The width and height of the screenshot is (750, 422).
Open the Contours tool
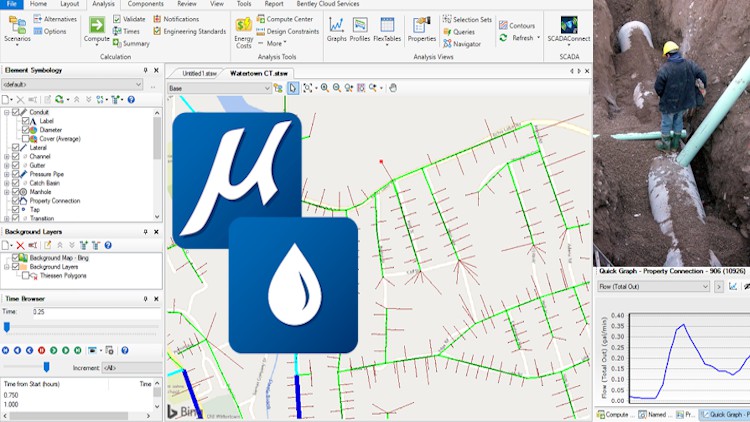coord(517,25)
